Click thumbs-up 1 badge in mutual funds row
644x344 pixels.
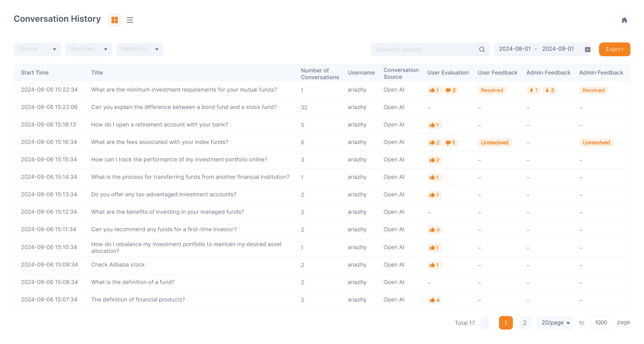435,90
